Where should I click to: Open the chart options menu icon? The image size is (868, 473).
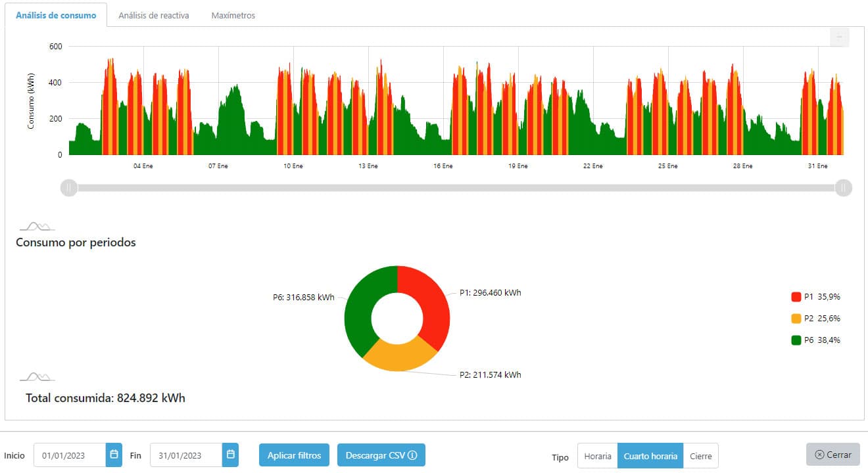pos(840,37)
